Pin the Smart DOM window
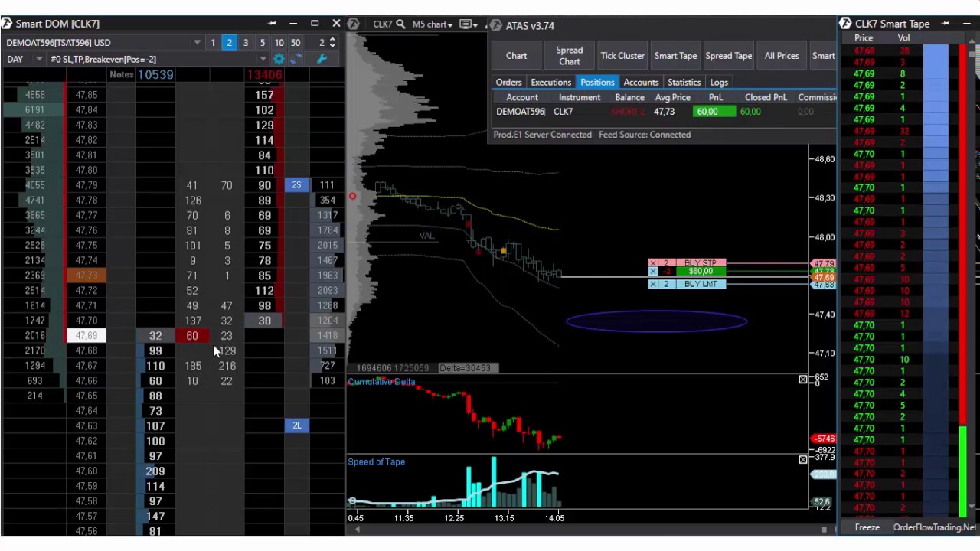 (x=272, y=24)
